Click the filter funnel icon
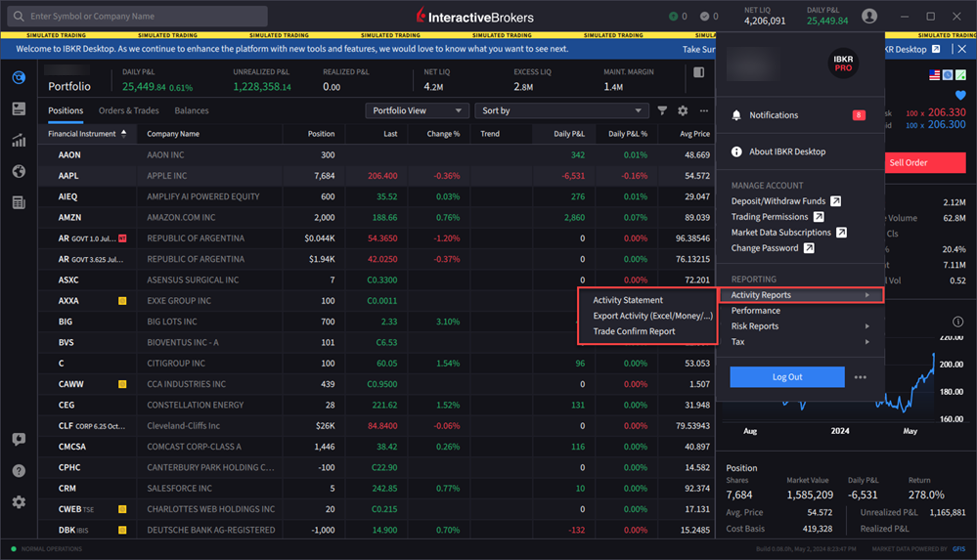 [662, 110]
